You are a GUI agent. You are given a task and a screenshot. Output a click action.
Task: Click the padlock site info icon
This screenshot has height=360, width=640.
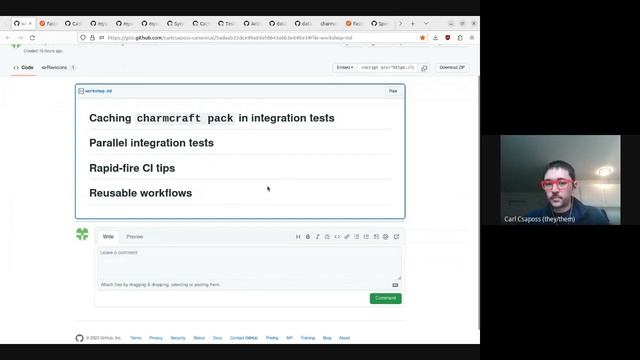click(92, 38)
